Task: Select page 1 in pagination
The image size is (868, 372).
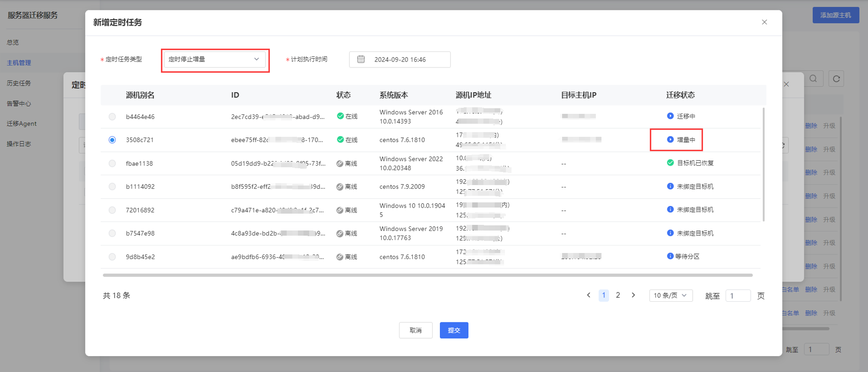Action: (604, 295)
